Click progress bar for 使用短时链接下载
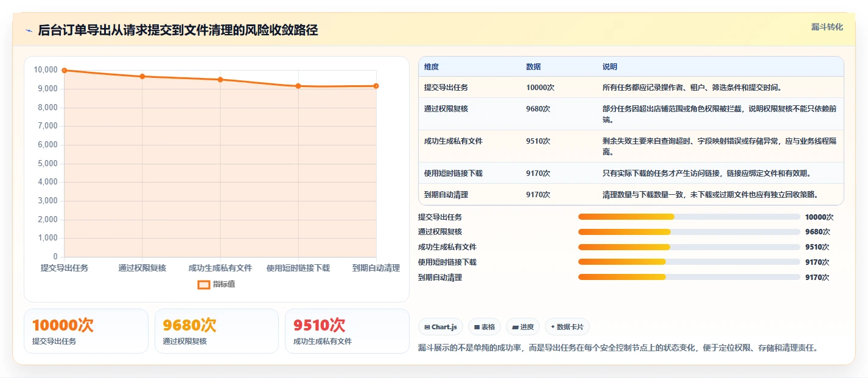The height and width of the screenshot is (378, 868). click(x=689, y=262)
